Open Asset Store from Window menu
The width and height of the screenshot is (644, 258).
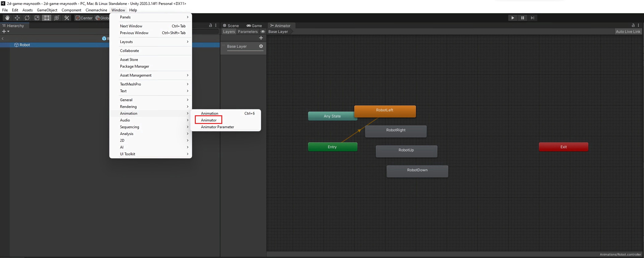point(151,60)
